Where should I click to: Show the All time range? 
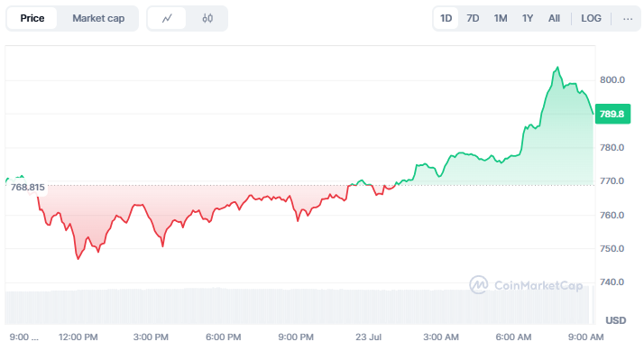pyautogui.click(x=554, y=18)
